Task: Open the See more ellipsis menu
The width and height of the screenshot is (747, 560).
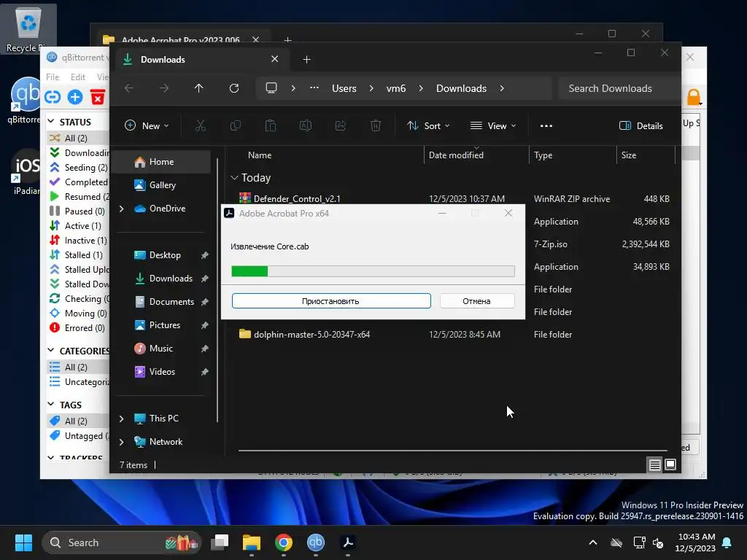Action: click(x=546, y=125)
